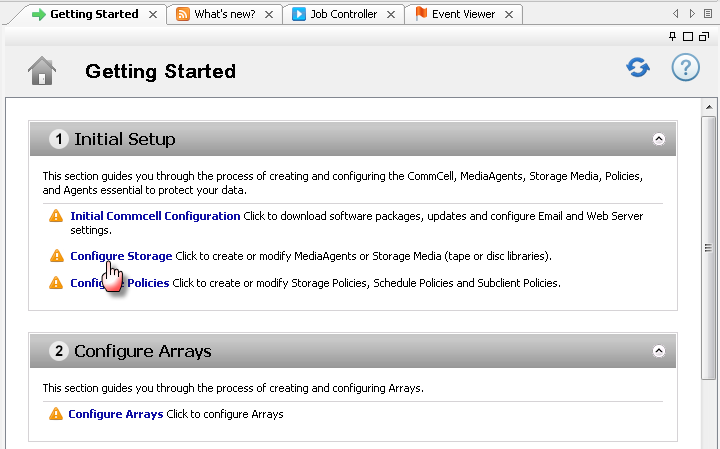Close the Getting Started tab

point(153,15)
